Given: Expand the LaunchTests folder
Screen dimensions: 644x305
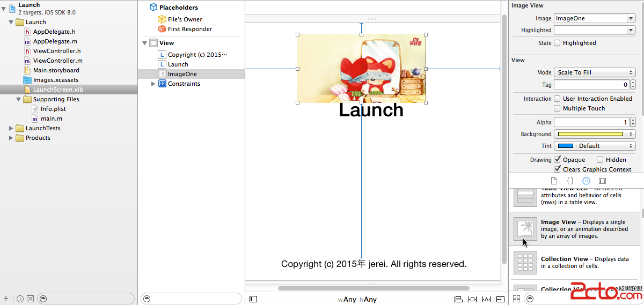Looking at the screenshot, I should (x=12, y=128).
